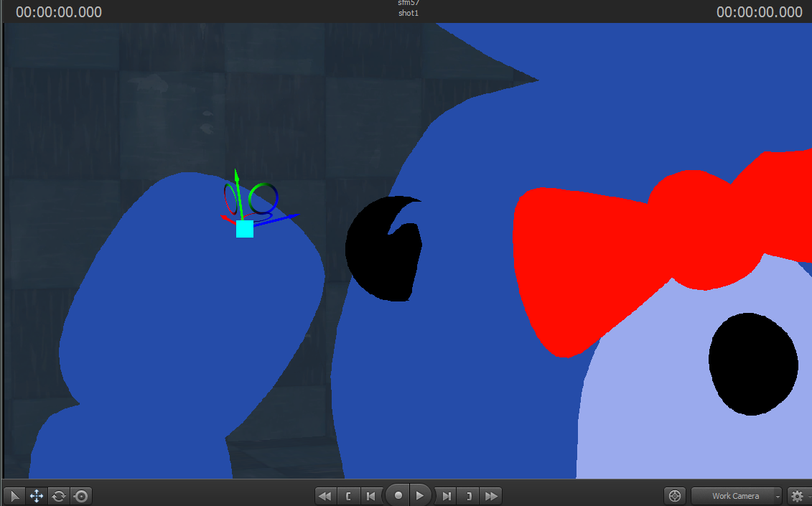Activate the Move translation tool
Image resolution: width=812 pixels, height=506 pixels.
[x=36, y=496]
